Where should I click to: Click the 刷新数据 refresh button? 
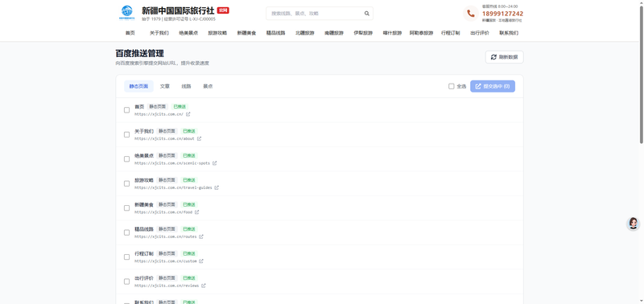505,57
